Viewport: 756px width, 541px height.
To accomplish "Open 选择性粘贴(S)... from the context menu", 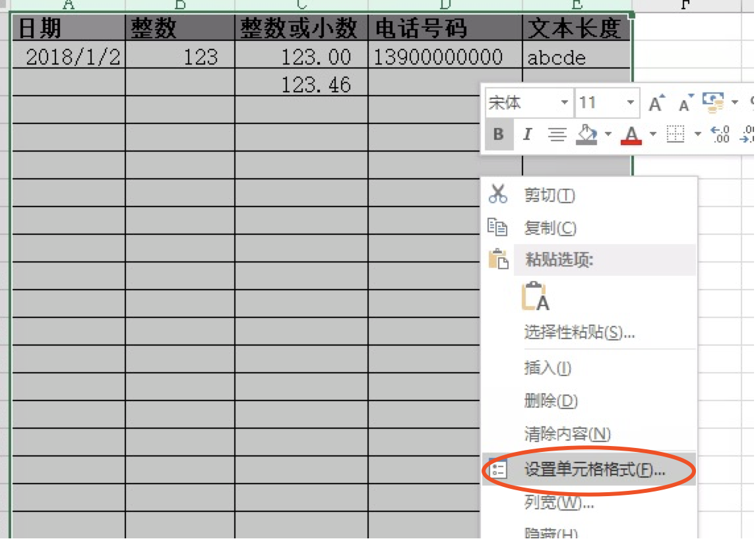I will click(589, 333).
